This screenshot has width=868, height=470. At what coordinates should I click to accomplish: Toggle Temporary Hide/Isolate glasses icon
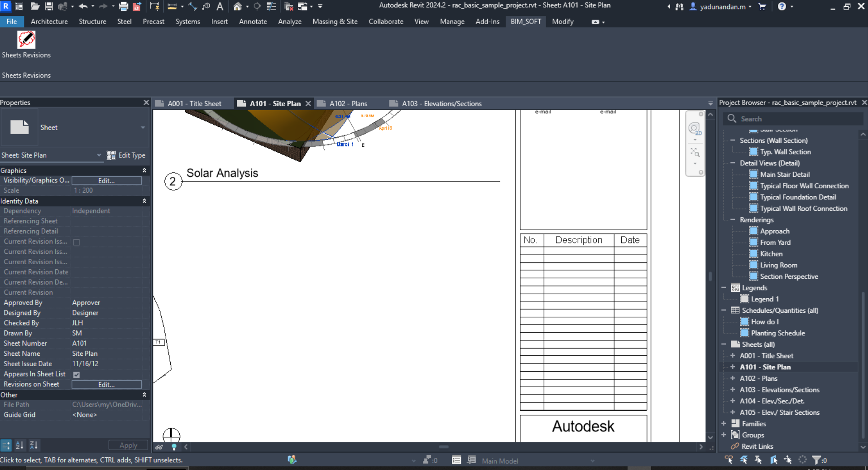pyautogui.click(x=159, y=447)
